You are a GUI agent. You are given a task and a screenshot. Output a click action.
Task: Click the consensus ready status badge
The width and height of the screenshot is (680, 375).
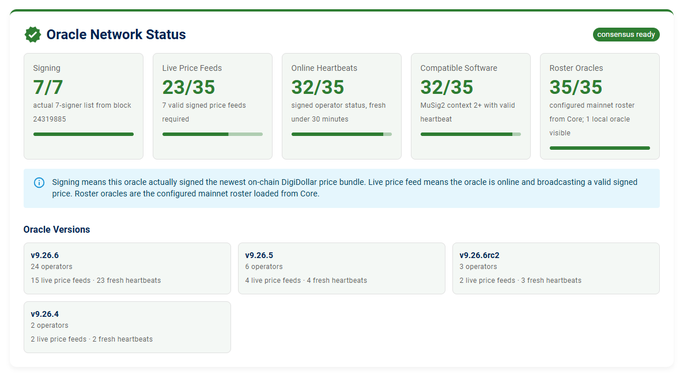pyautogui.click(x=626, y=35)
